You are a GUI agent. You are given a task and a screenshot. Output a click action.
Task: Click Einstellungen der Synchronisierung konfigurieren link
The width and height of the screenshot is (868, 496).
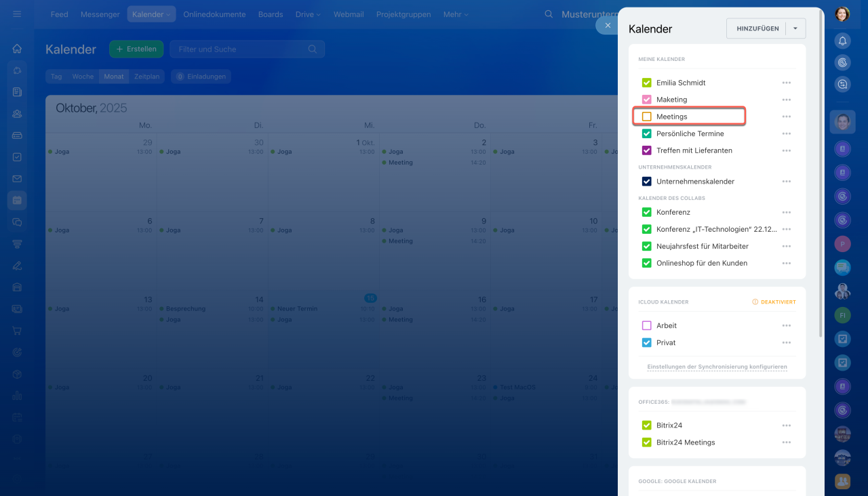[717, 367]
